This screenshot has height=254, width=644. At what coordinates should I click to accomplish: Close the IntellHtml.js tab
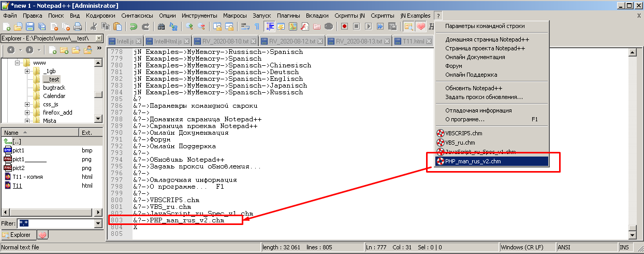[185, 41]
